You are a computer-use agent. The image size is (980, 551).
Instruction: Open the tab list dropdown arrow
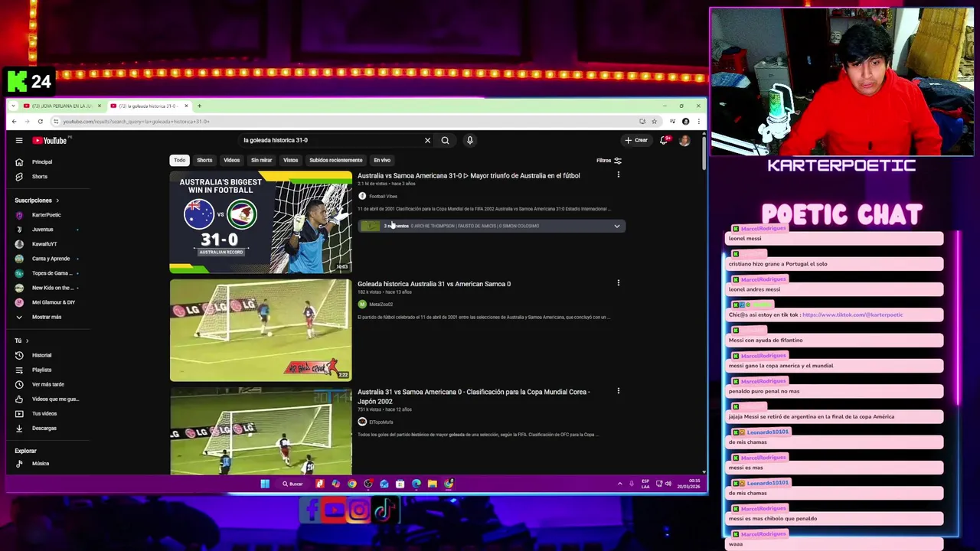(x=14, y=106)
